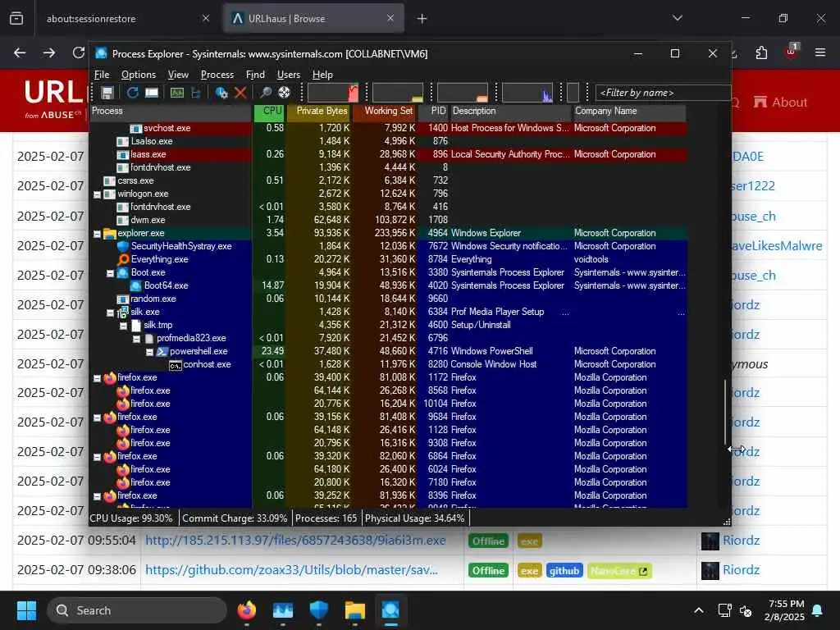Toggle the Show Lower Pane toolbar icon
This screenshot has width=840, height=630.
point(152,93)
